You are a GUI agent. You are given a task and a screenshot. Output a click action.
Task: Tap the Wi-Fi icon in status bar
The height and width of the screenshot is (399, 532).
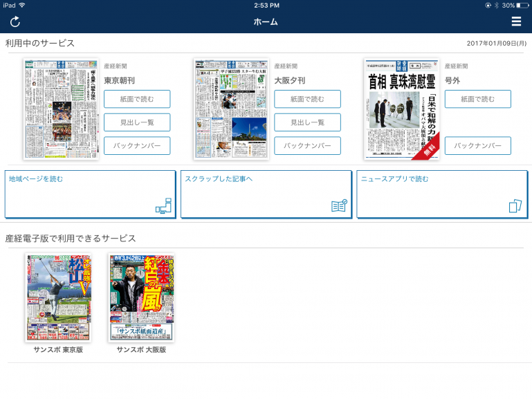[x=22, y=5]
